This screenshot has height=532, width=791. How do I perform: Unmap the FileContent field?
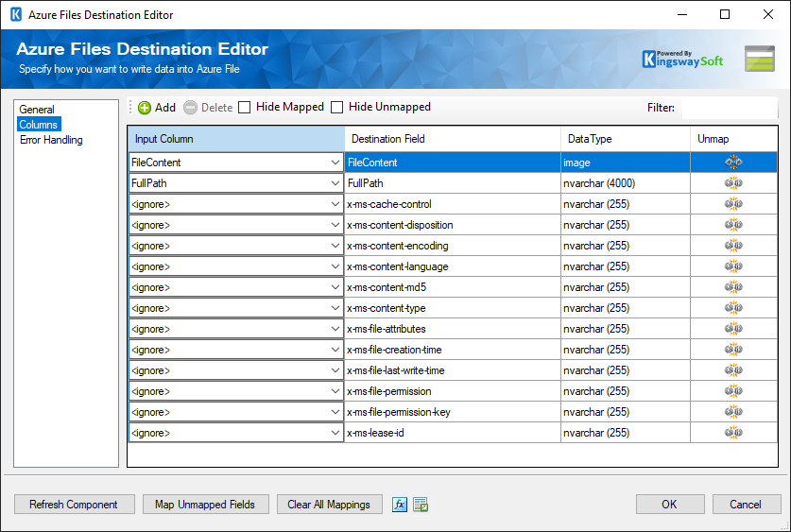pyautogui.click(x=733, y=163)
